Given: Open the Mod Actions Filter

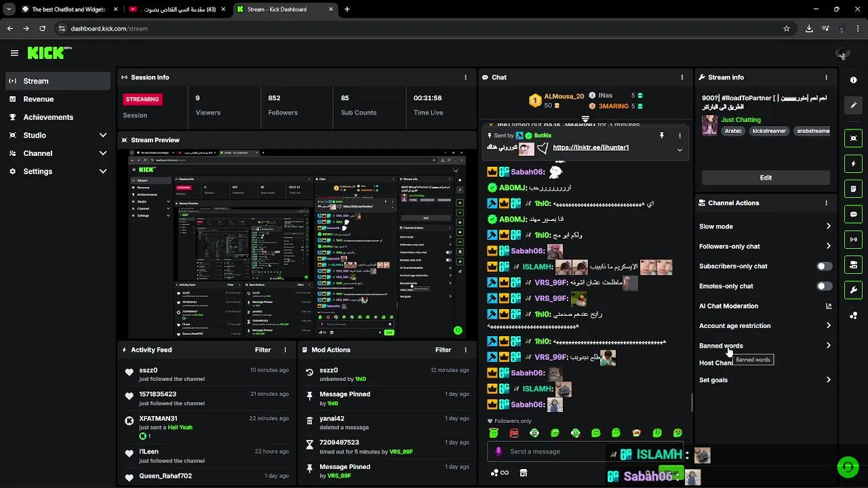Looking at the screenshot, I should [443, 350].
